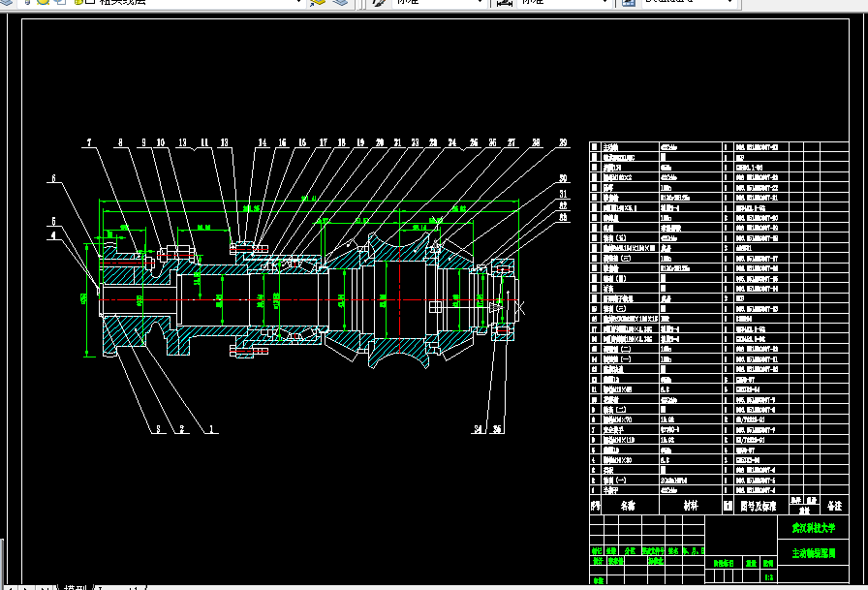Select balloon number 17 in the drawing
The height and width of the screenshot is (590, 868).
pos(324,142)
